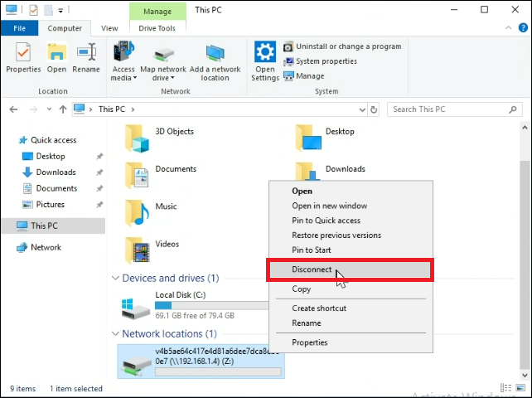Click the address bar path This PC
The height and width of the screenshot is (398, 532).
point(112,109)
